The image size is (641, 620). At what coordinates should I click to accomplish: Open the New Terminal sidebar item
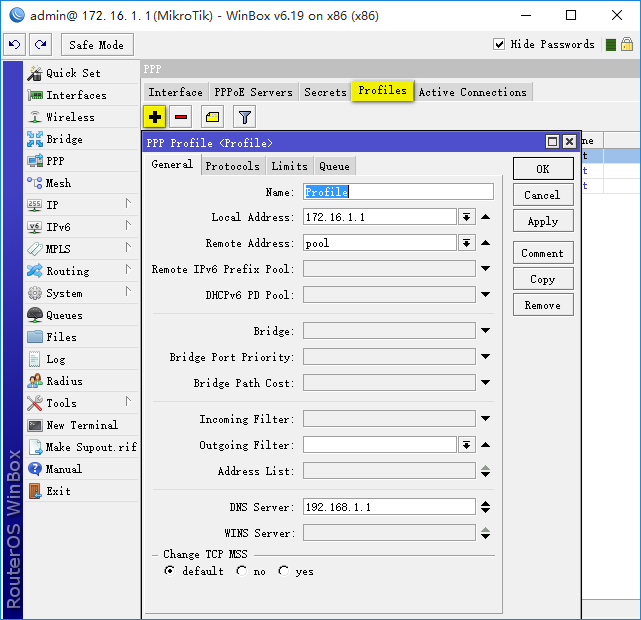(x=81, y=425)
